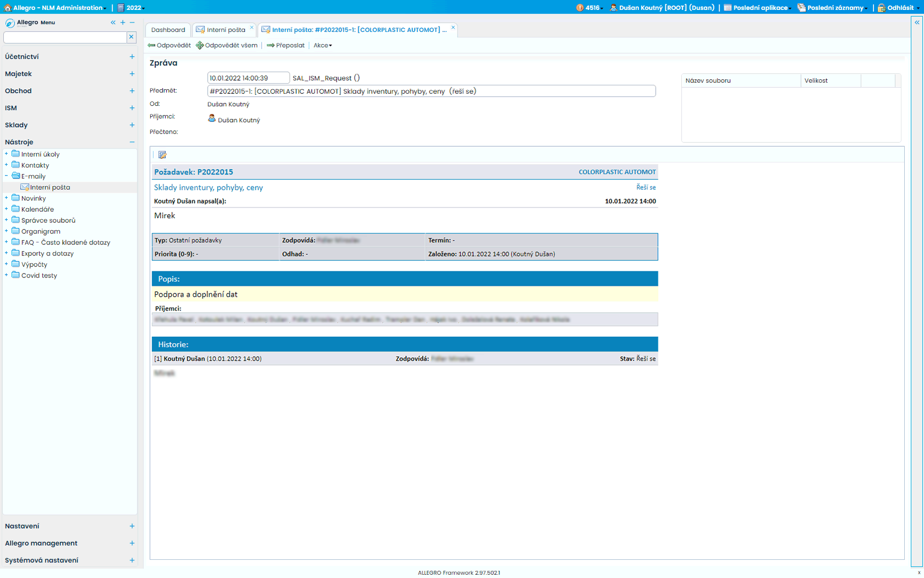This screenshot has height=578, width=924.
Task: Switch to the Dashboard tab
Action: click(168, 30)
